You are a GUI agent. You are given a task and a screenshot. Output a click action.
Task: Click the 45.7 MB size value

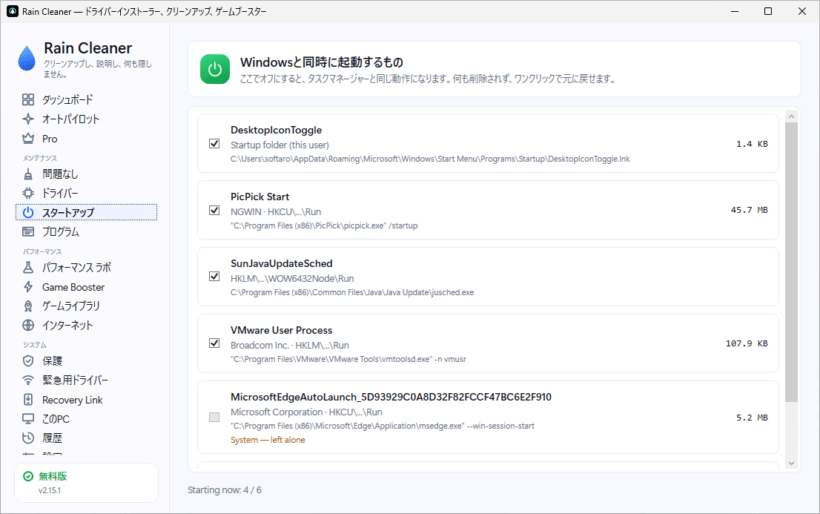(749, 210)
